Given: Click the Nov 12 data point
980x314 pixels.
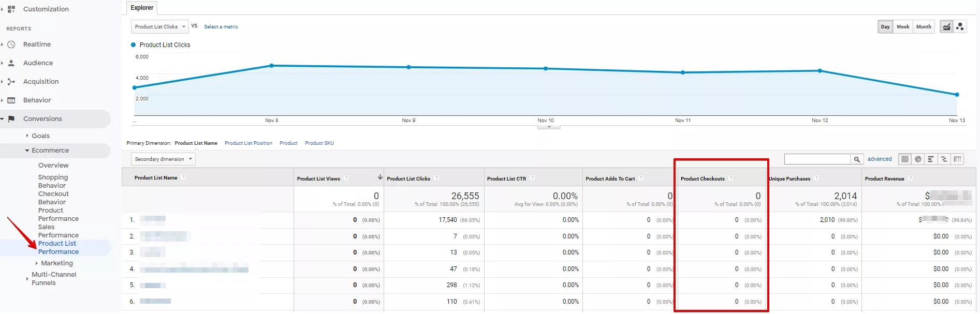Looking at the screenshot, I should tap(820, 71).
